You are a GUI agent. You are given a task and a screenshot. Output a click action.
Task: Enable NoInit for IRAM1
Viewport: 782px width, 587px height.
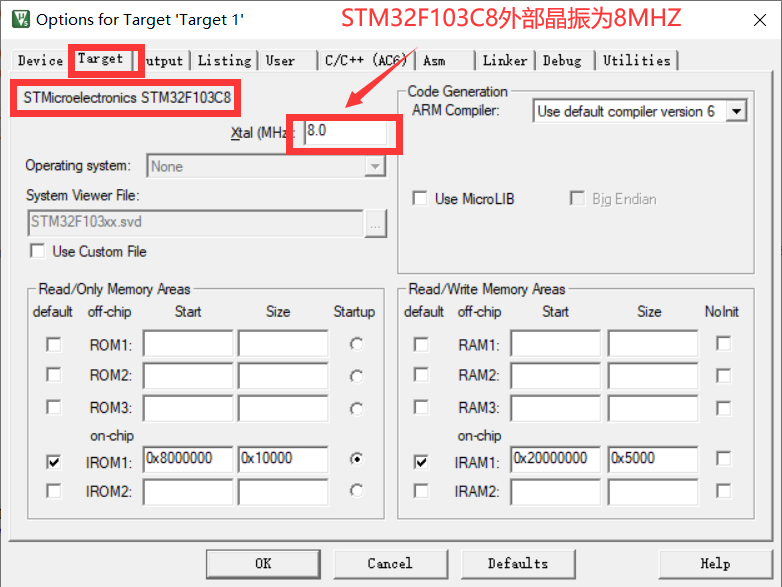point(723,458)
